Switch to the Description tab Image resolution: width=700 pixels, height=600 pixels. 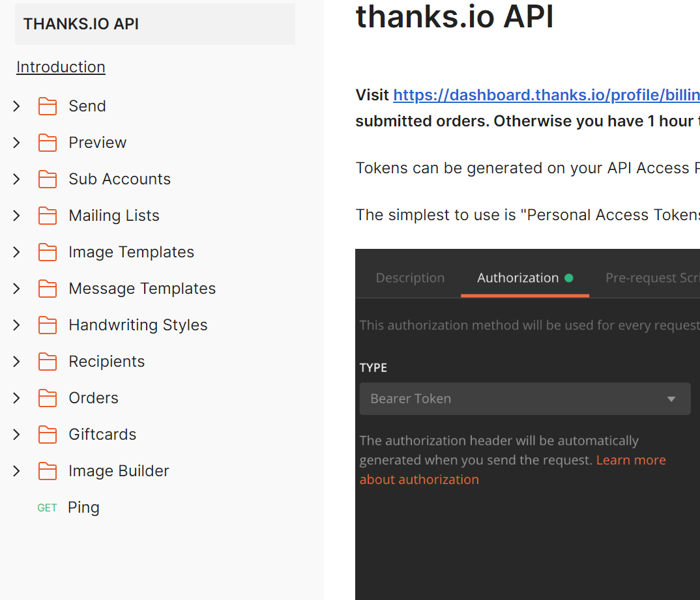(410, 278)
